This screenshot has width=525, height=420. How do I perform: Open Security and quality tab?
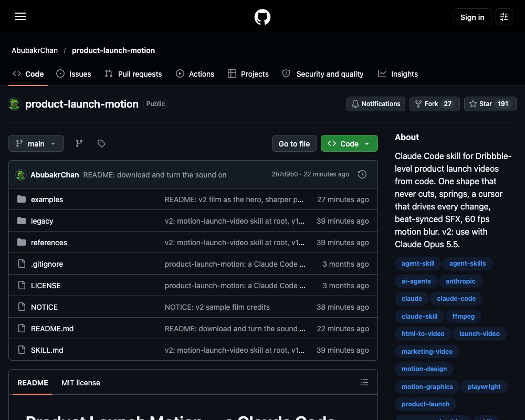coord(323,73)
